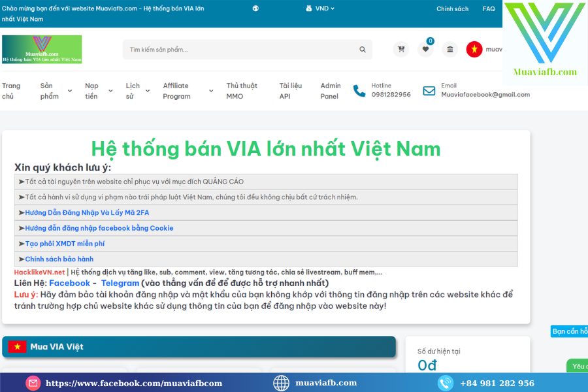The image size is (588, 392).
Task: Open the shopping cart icon
Action: click(x=401, y=49)
